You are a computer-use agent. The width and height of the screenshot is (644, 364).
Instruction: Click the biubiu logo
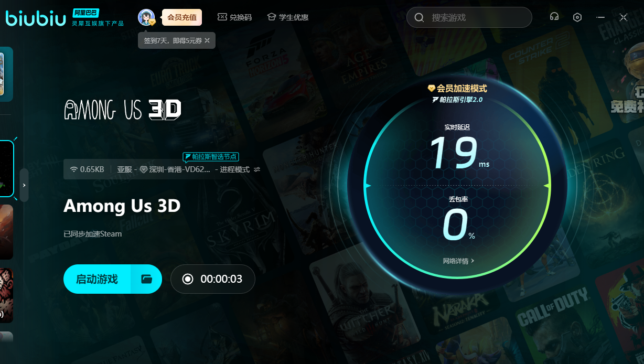coord(36,17)
